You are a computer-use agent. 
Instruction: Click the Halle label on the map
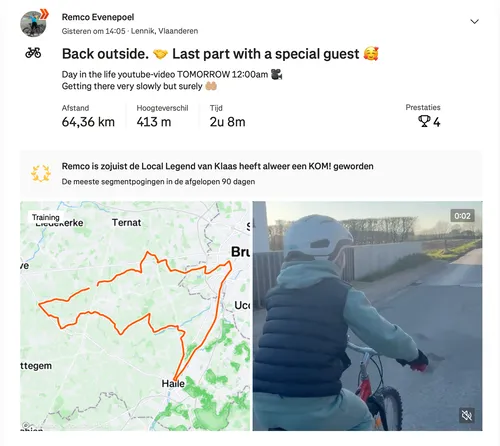pyautogui.click(x=173, y=384)
